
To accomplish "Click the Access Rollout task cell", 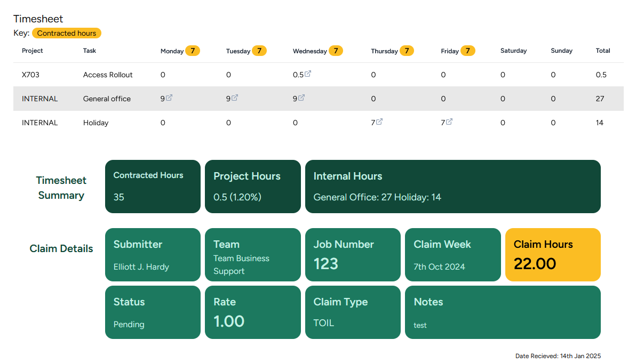I will pyautogui.click(x=108, y=75).
